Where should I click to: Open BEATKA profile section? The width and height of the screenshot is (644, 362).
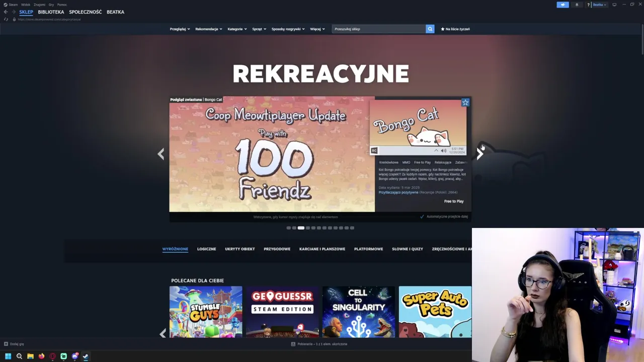[115, 12]
